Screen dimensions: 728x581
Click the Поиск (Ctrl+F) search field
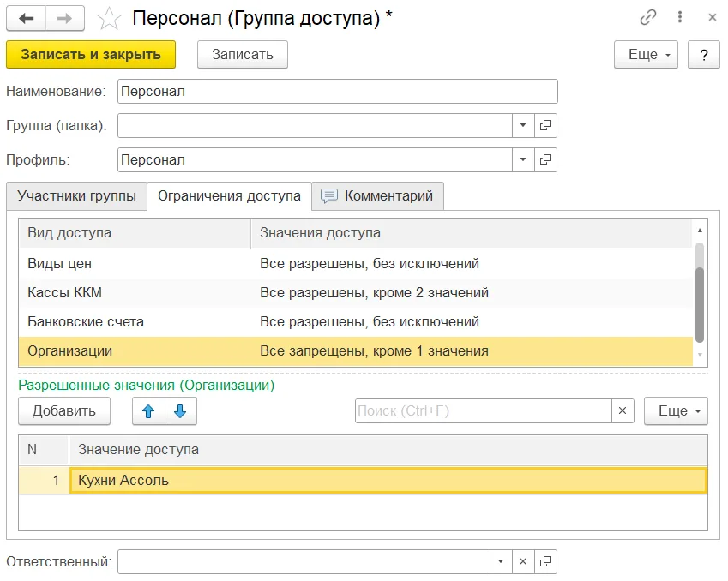484,411
